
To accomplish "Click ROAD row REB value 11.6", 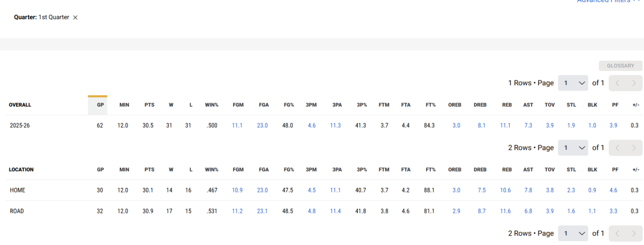I will pyautogui.click(x=507, y=211).
